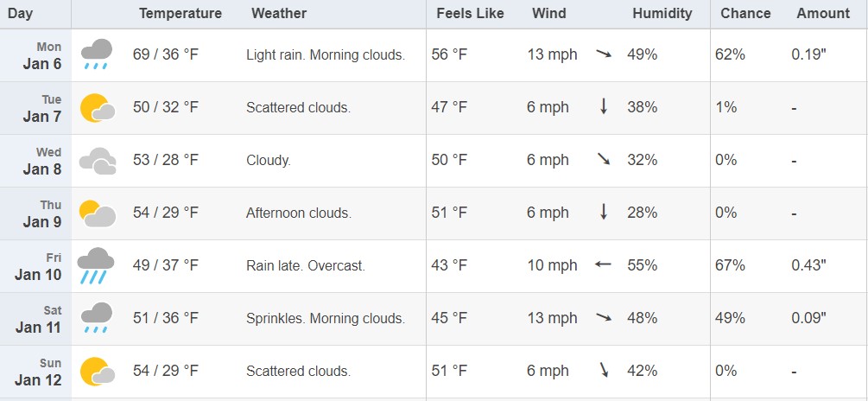Select the Feels Like column header
This screenshot has width=868, height=401.
(470, 13)
